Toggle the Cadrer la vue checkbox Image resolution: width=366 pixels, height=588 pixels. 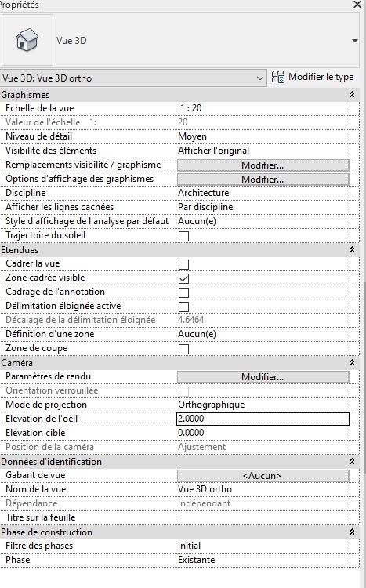[183, 264]
